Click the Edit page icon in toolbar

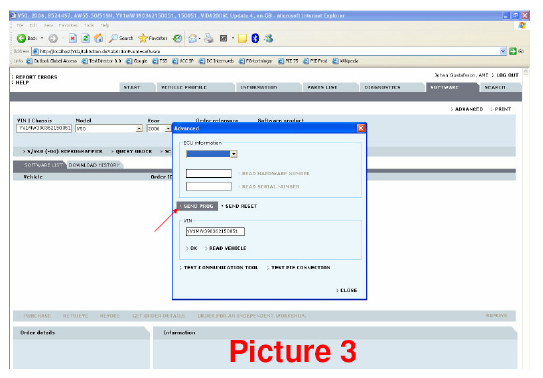pos(223,38)
